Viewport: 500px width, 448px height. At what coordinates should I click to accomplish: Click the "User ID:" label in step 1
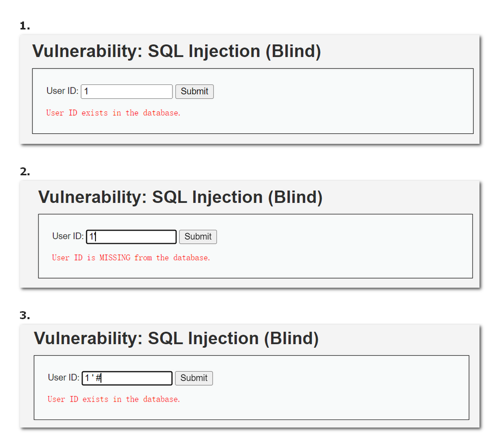click(62, 91)
